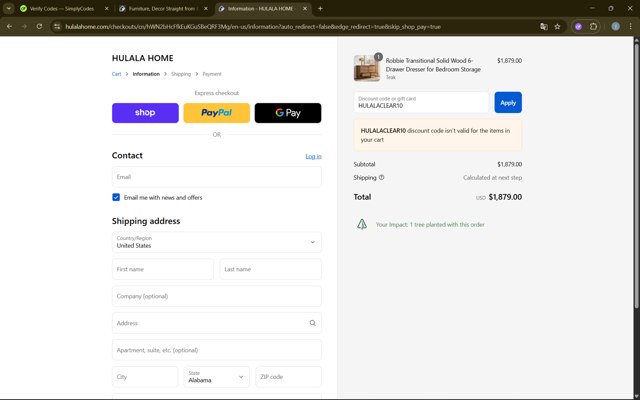This screenshot has width=640, height=400.
Task: Focus the Apartment, suite field
Action: [217, 350]
